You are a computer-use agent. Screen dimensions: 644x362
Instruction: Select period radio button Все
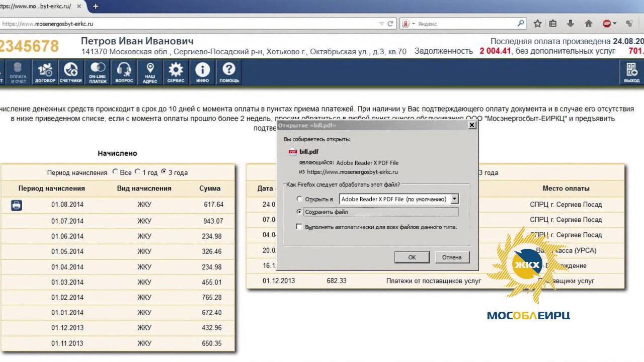tap(116, 172)
